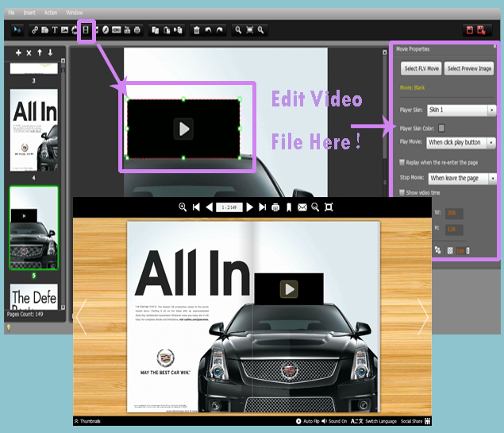Image resolution: width=504 pixels, height=433 pixels.
Task: Click the printable area icon in top toolbar
Action: coord(137,30)
